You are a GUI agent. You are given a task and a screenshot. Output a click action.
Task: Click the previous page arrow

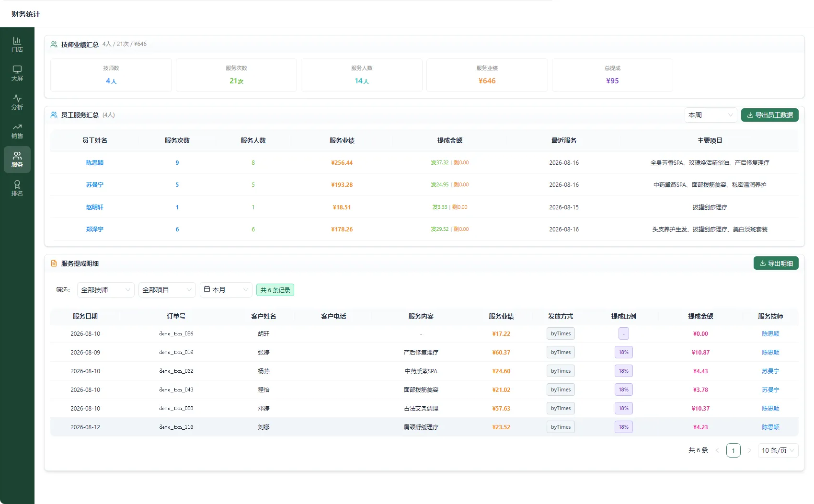pyautogui.click(x=717, y=450)
